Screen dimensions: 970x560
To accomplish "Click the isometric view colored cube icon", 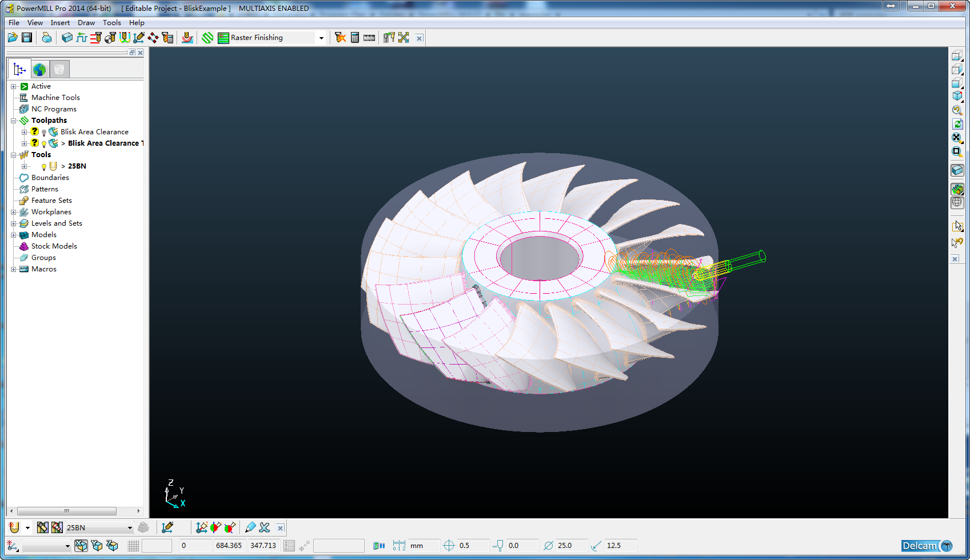I will click(x=957, y=97).
